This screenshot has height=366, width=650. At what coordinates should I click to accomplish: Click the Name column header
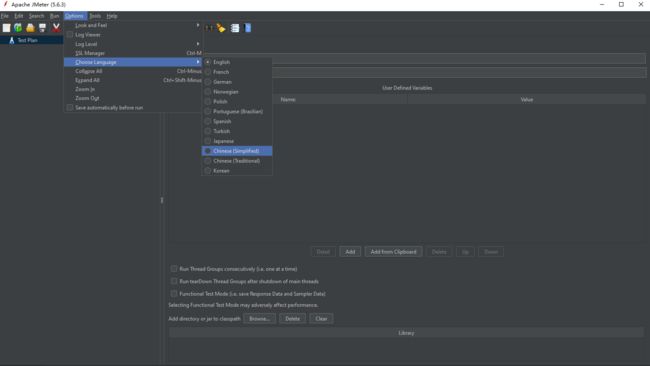coord(288,99)
